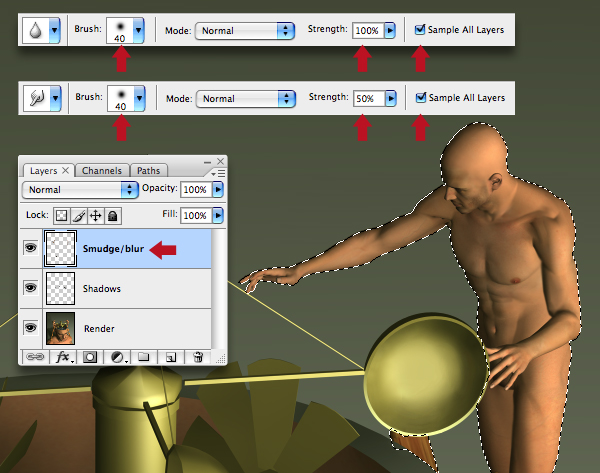Close the Layers panel window
The image size is (600, 473).
[220, 161]
